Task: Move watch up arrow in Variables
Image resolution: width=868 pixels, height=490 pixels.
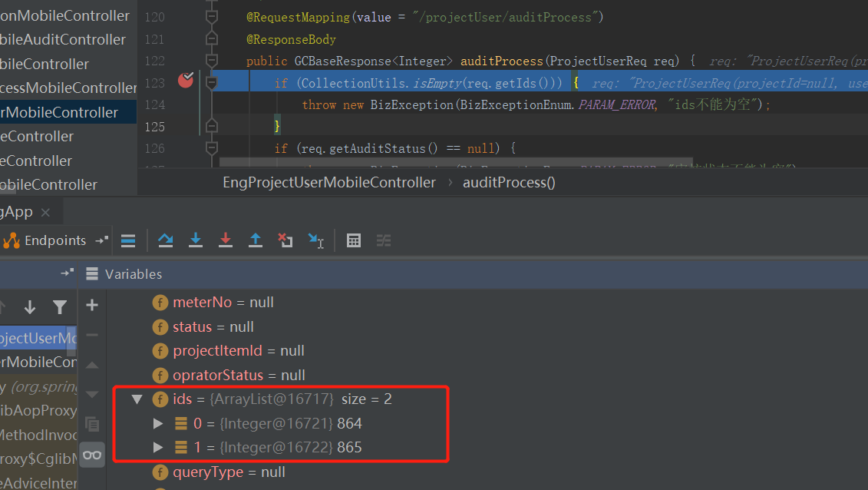Action: tap(92, 366)
